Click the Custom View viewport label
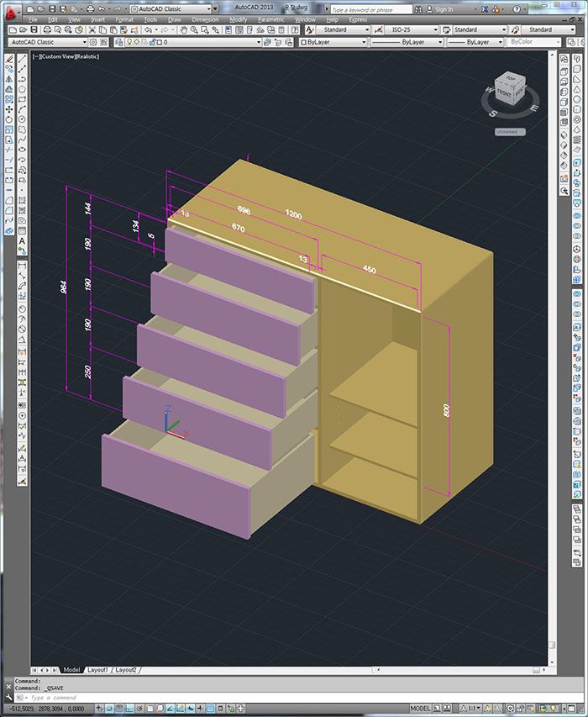This screenshot has width=588, height=717. (x=56, y=56)
